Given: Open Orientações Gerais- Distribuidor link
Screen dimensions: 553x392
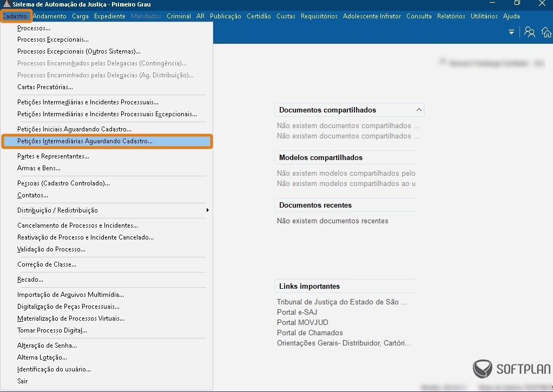Looking at the screenshot, I should click(x=344, y=343).
